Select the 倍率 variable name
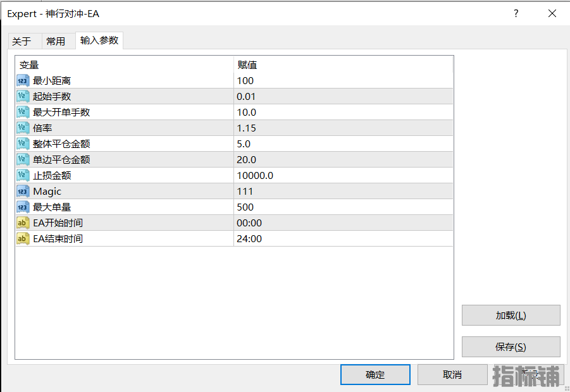Image resolution: width=570 pixels, height=392 pixels. pyautogui.click(x=42, y=128)
